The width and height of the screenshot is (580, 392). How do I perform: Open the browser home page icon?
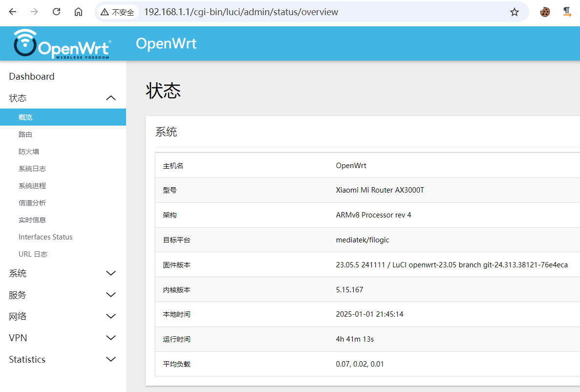tap(78, 12)
